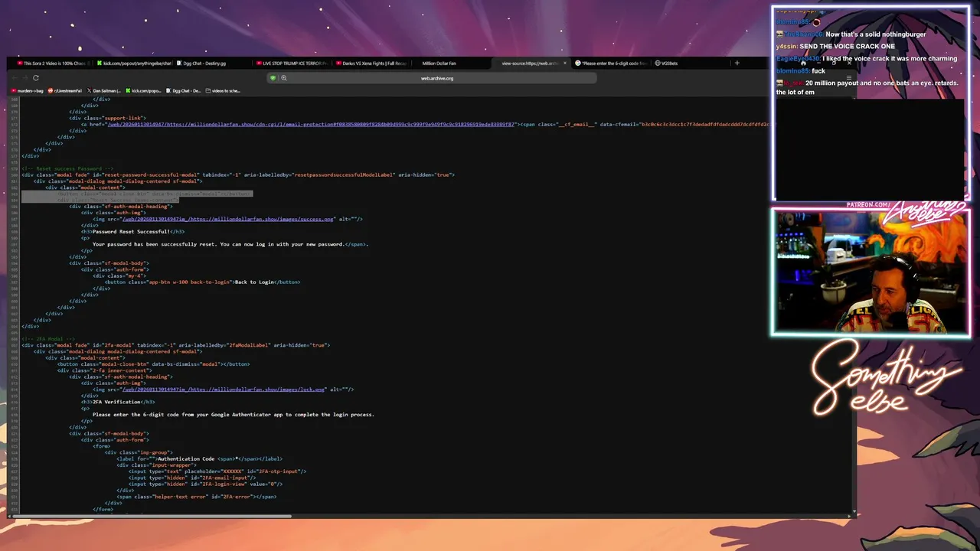Open 'murders->bag' bookmark
The height and width of the screenshot is (551, 980).
(x=27, y=91)
